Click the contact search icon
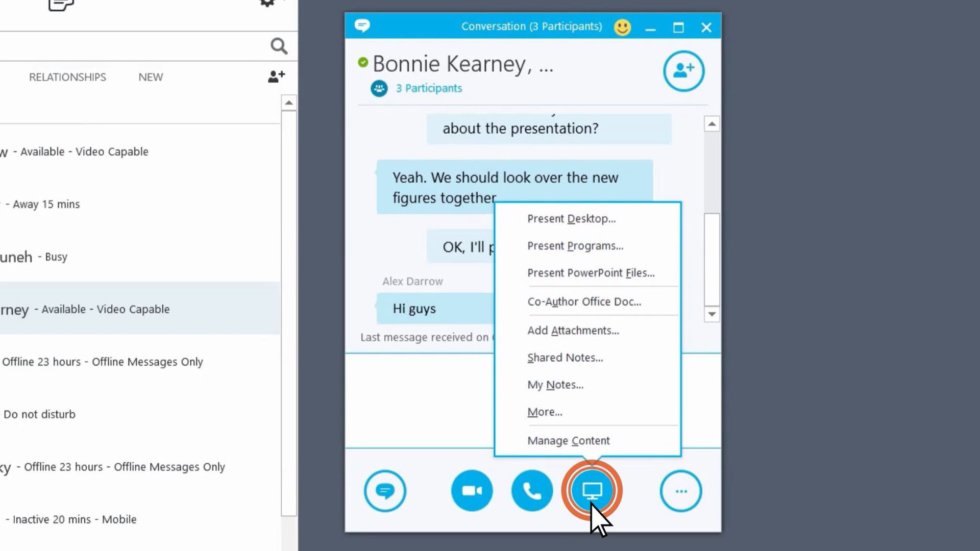Viewport: 980px width, 551px height. 279,46
